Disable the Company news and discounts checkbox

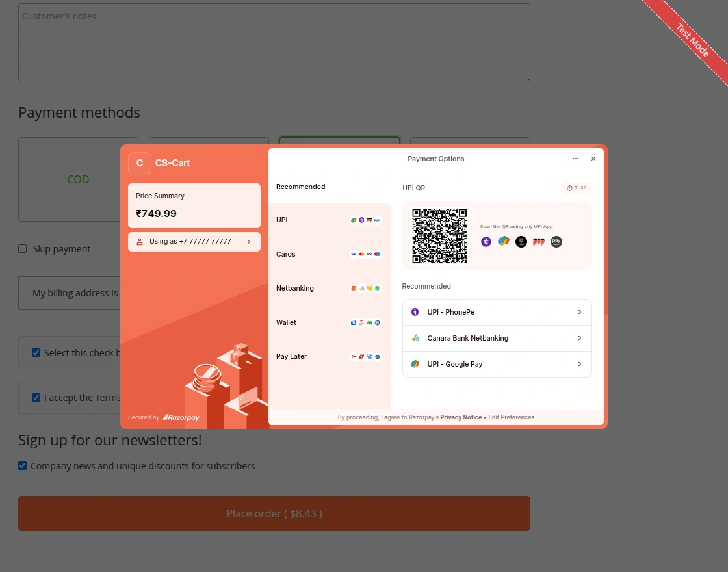click(22, 465)
